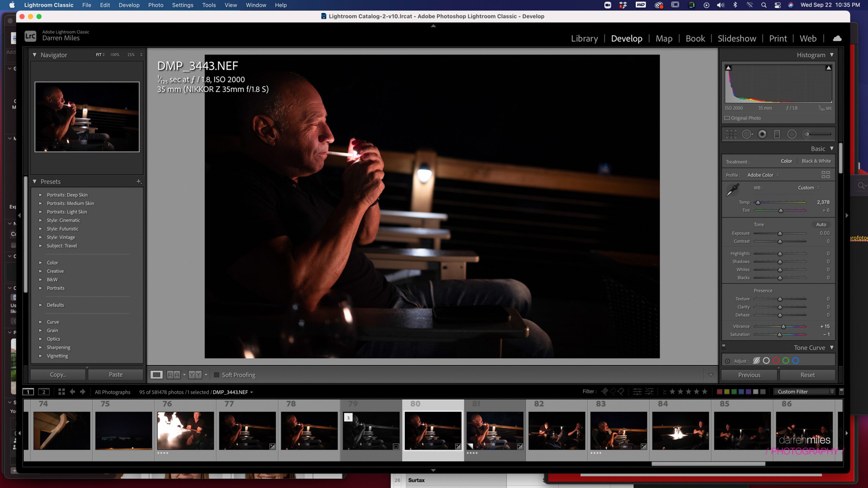The width and height of the screenshot is (868, 488).
Task: Select the green channel curve
Action: pyautogui.click(x=786, y=361)
